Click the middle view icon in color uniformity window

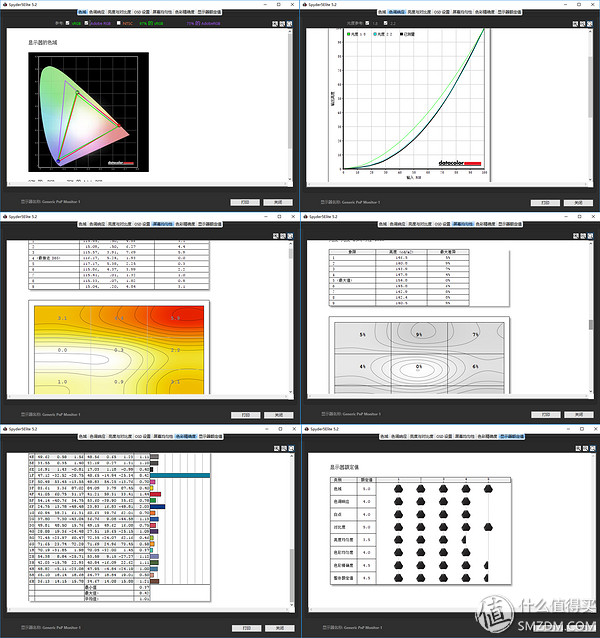coord(283,236)
